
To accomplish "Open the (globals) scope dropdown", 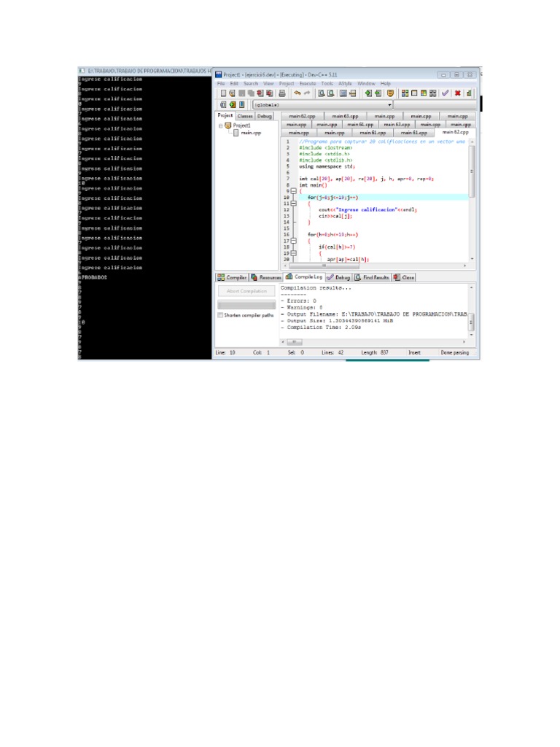I will 323,105.
